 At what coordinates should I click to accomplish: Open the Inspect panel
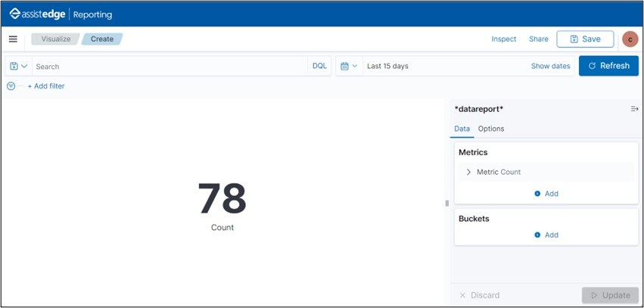tap(504, 39)
